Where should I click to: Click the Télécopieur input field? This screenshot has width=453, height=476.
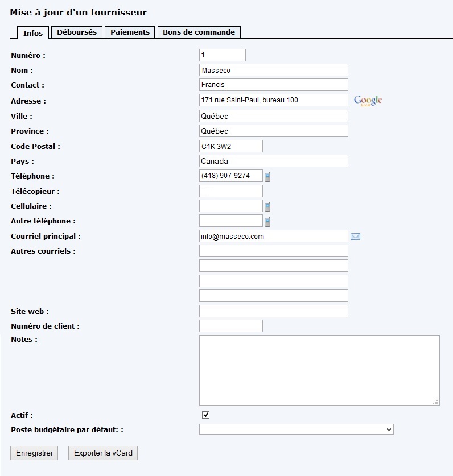click(230, 191)
